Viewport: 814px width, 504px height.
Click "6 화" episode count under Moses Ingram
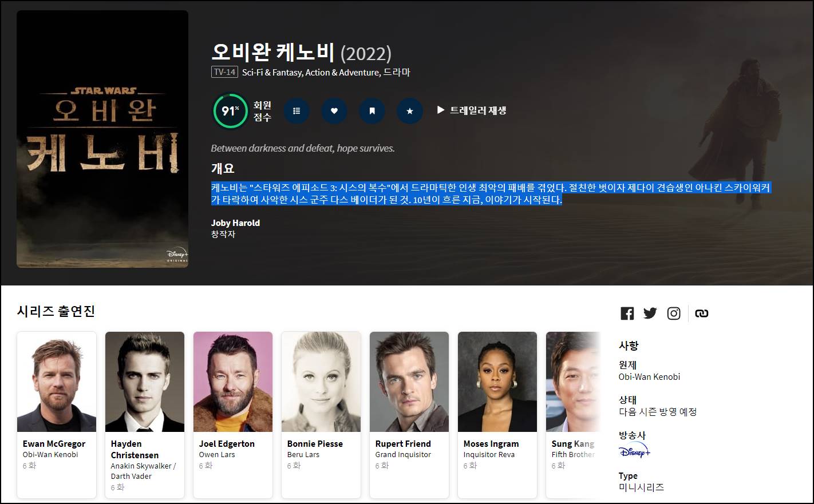pyautogui.click(x=471, y=466)
